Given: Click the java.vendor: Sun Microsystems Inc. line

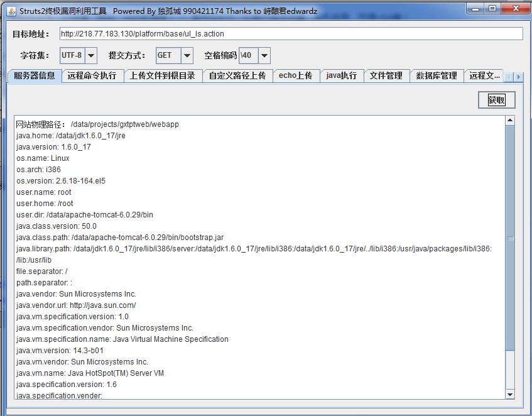Looking at the screenshot, I should [77, 294].
